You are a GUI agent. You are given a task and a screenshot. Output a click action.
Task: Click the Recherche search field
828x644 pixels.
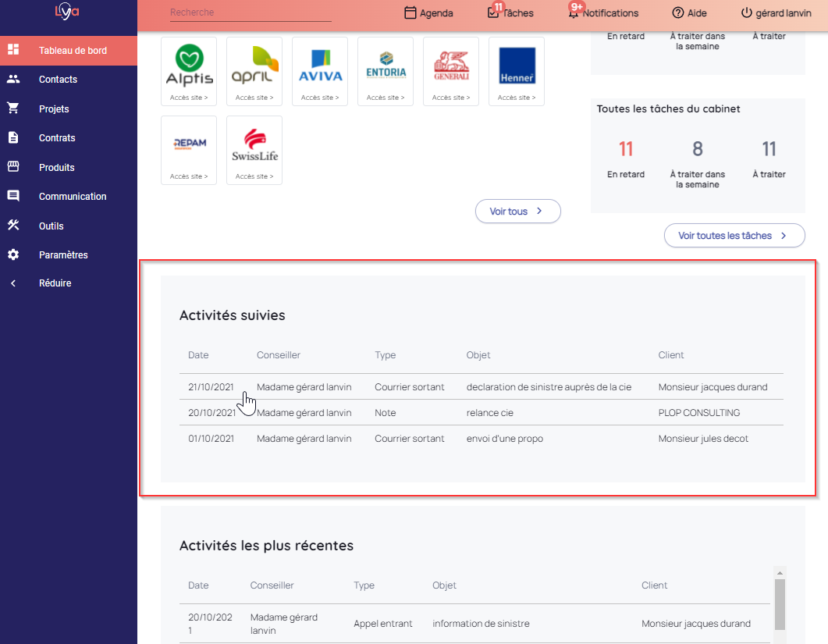[250, 12]
